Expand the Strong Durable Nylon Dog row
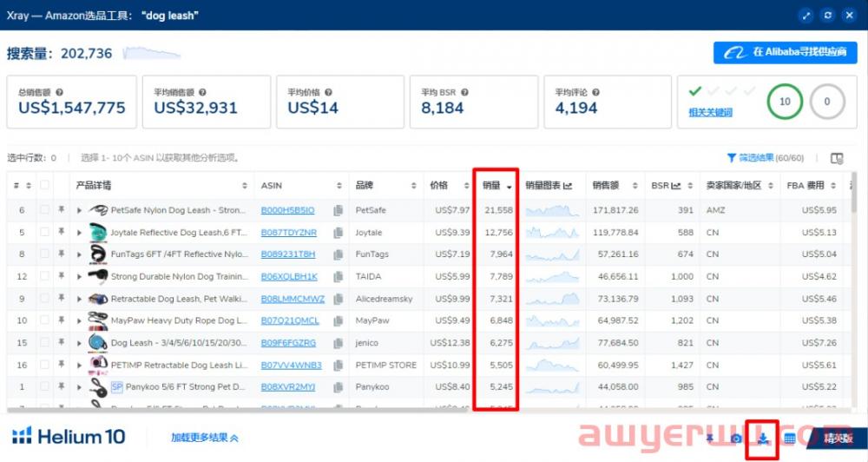This screenshot has width=868, height=462. pyautogui.click(x=79, y=276)
